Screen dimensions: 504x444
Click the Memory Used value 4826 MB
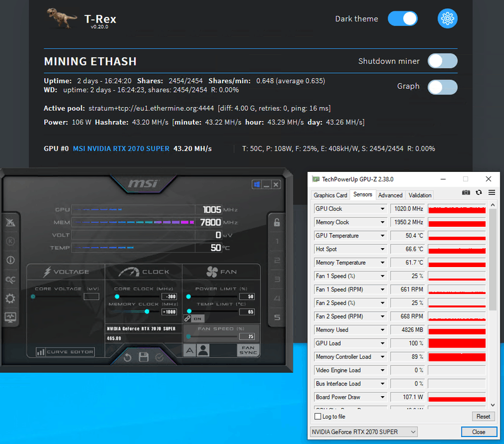tap(408, 330)
